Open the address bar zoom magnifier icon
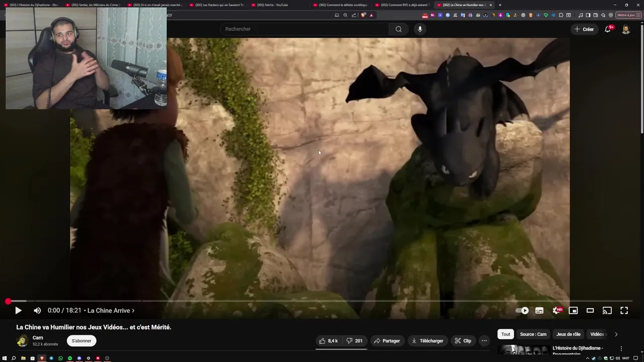The height and width of the screenshot is (362, 644). point(345,15)
